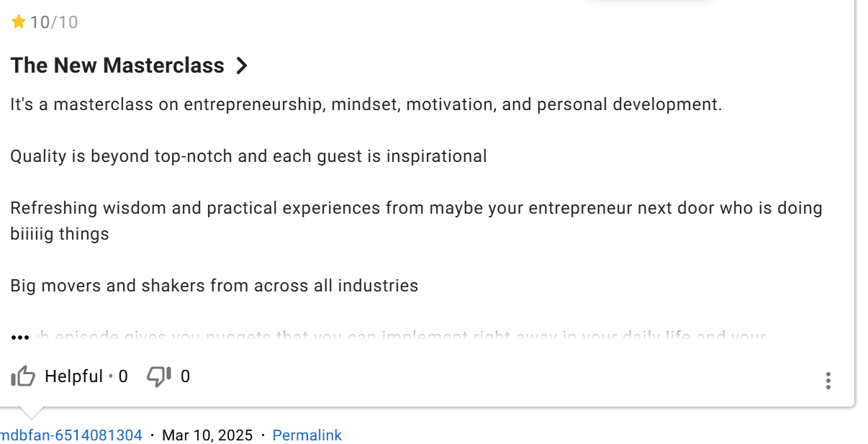
Task: Click the "Big movers and shakers" line
Action: (x=214, y=286)
